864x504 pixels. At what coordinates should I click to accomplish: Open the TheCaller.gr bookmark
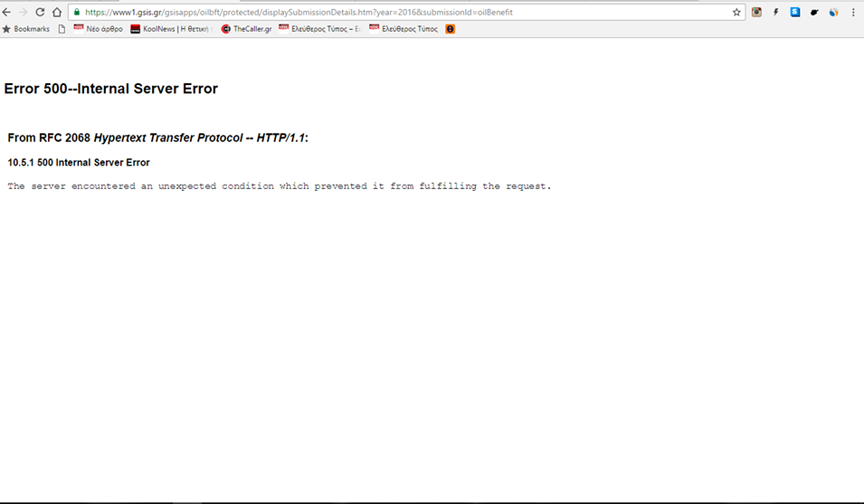click(x=246, y=29)
